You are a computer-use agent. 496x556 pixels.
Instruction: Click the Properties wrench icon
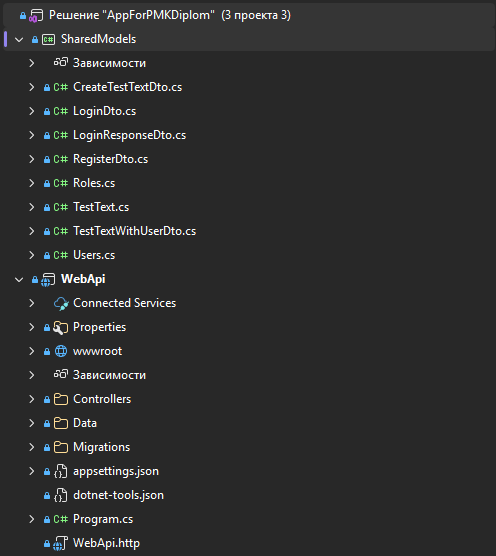point(61,328)
